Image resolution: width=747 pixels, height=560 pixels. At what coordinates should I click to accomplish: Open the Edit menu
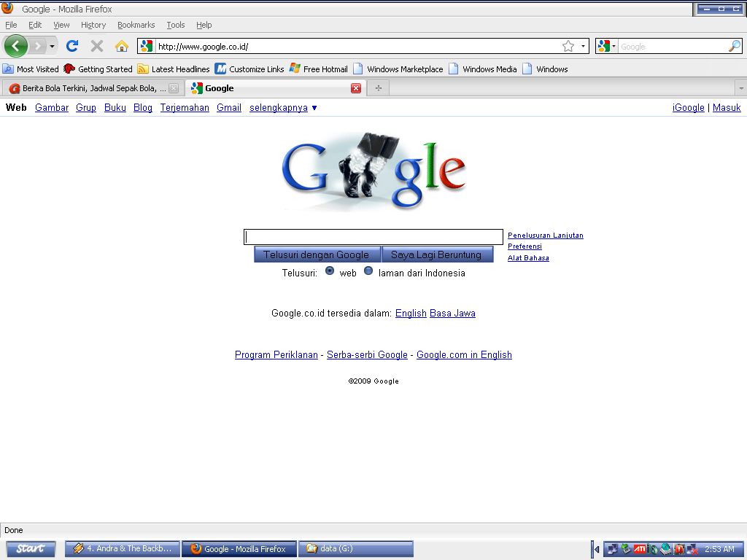pyautogui.click(x=35, y=25)
